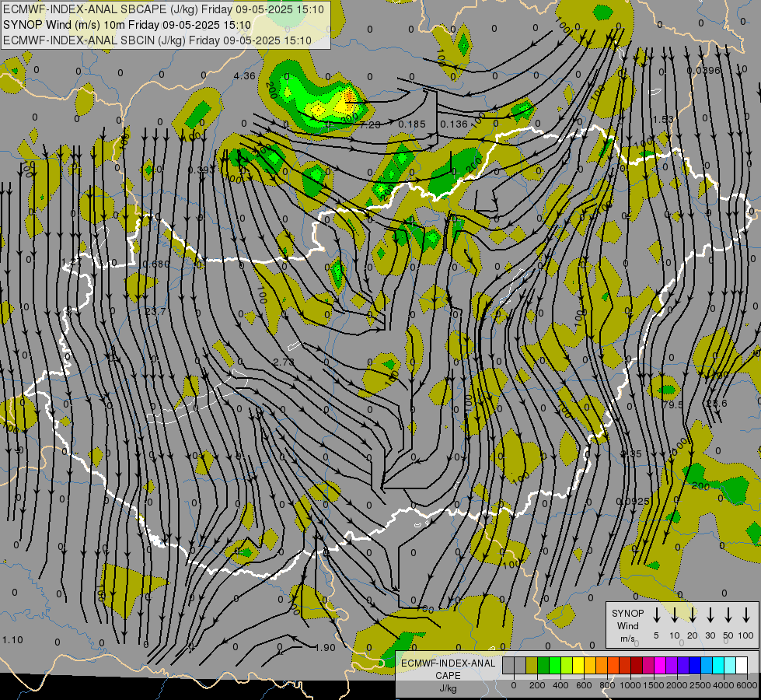Pick the pure yellow CAPE legend swatch

coord(578,666)
